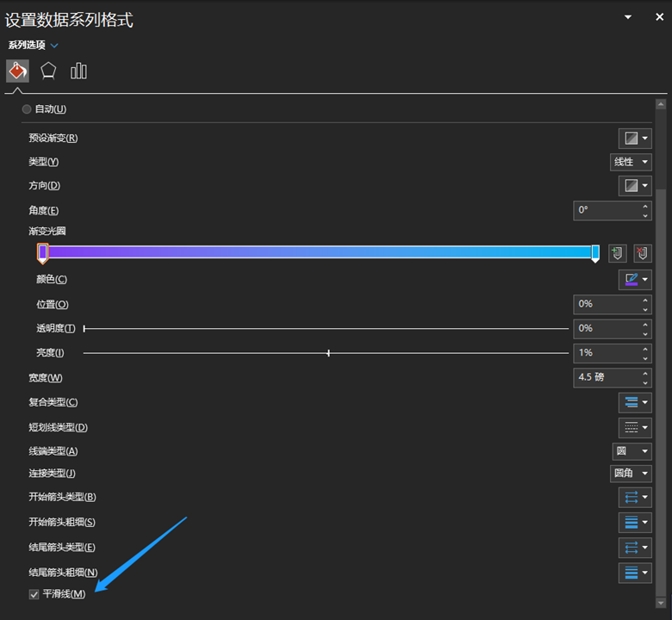672x620 pixels.
Task: Decrease the 亮度 brightness value
Action: pos(645,358)
